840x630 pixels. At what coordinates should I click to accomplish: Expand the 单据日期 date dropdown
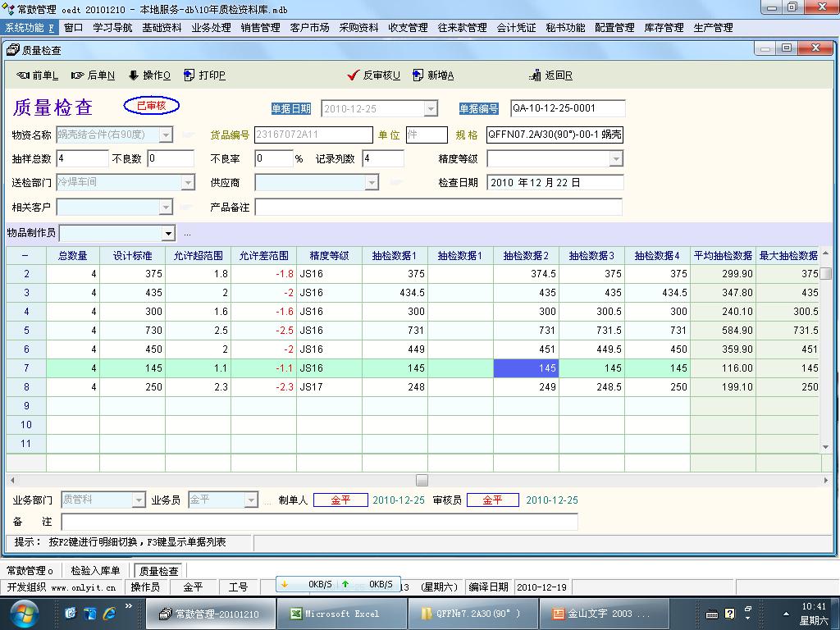(x=431, y=108)
